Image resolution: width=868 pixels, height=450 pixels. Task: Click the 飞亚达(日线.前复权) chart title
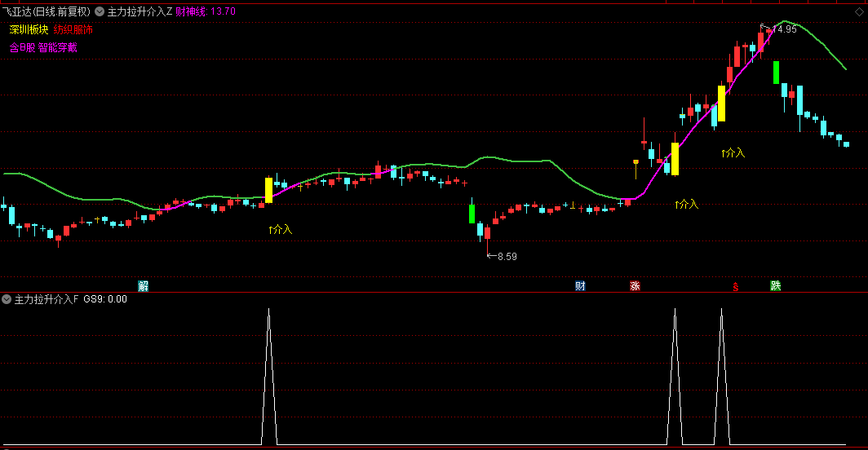46,11
